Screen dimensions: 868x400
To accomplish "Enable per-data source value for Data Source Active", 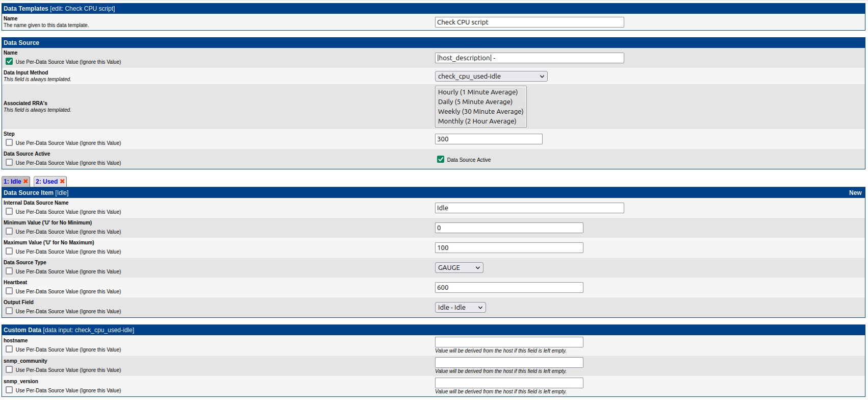I will 9,162.
